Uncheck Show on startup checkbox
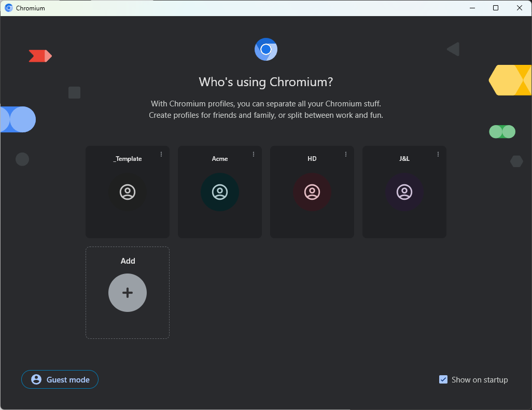Screen dimensions: 532x410 coord(443,379)
